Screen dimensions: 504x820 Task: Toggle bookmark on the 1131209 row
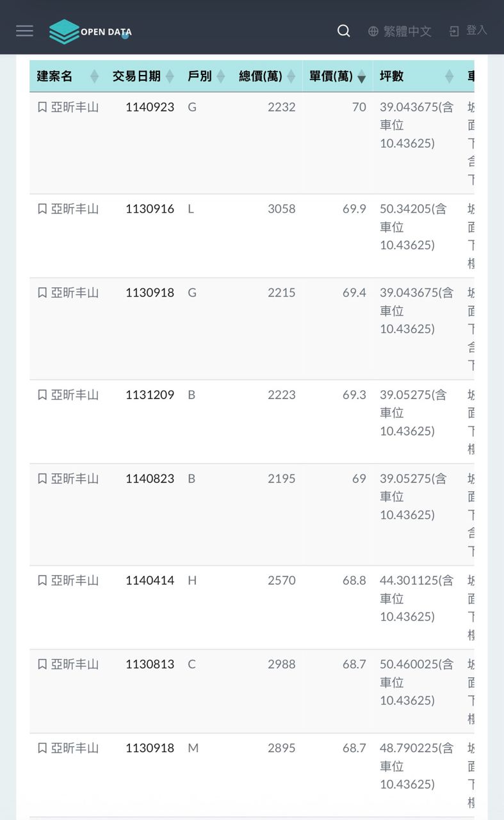pyautogui.click(x=42, y=395)
